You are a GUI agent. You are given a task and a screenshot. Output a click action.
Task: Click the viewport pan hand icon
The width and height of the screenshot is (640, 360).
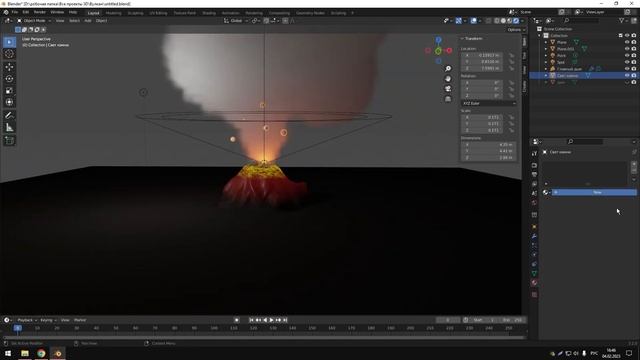(448, 79)
